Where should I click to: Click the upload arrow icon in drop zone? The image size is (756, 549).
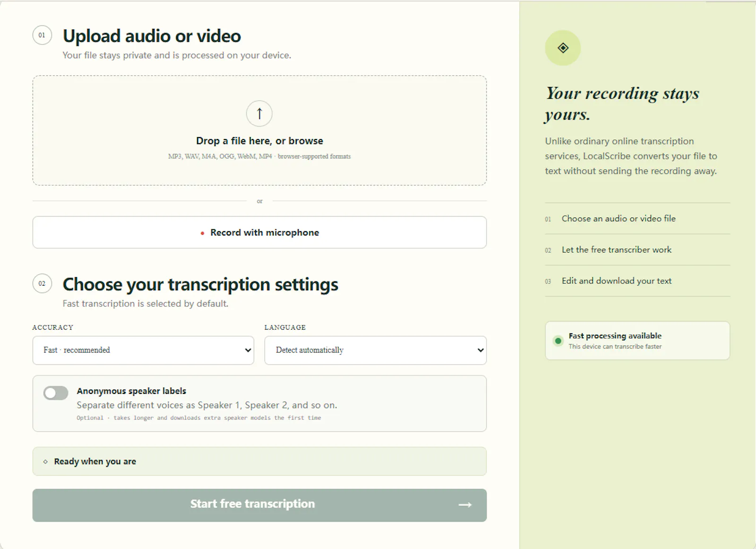[x=259, y=113]
